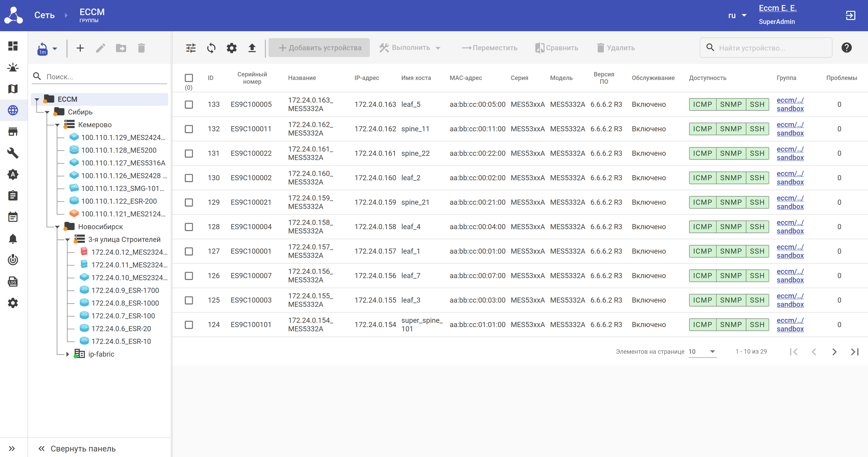The image size is (868, 457).
Task: Click the add group plus icon
Action: tap(80, 48)
